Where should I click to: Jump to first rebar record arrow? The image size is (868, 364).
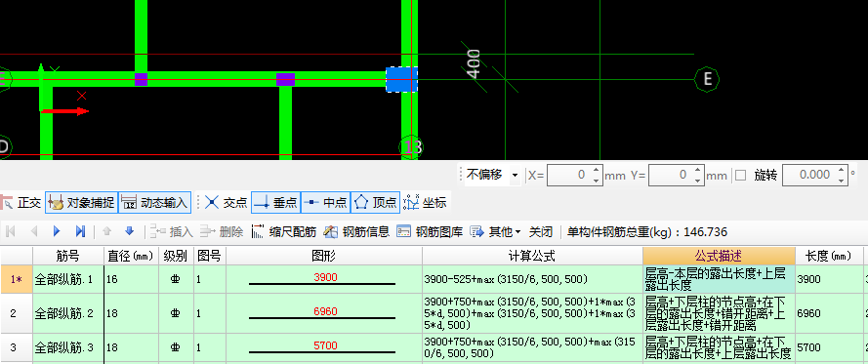(x=11, y=232)
